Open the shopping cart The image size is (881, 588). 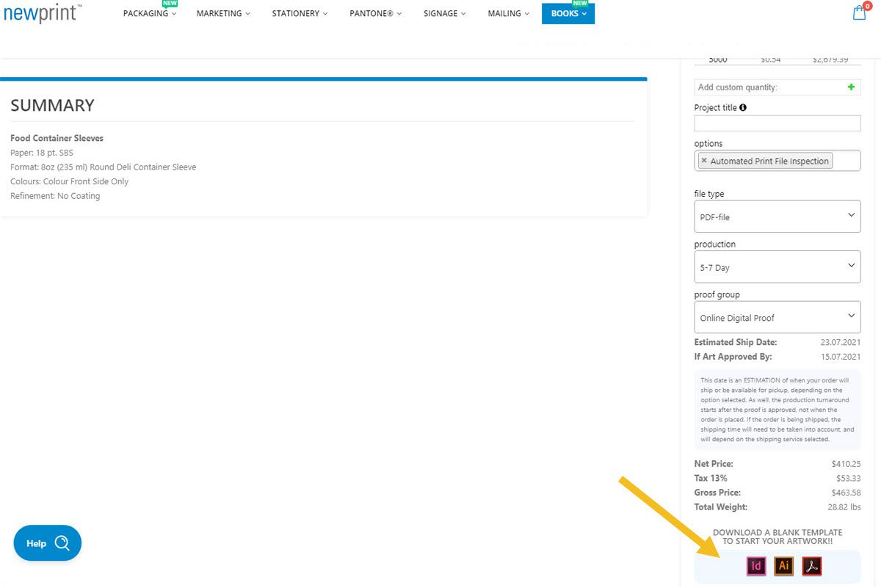[x=860, y=13]
